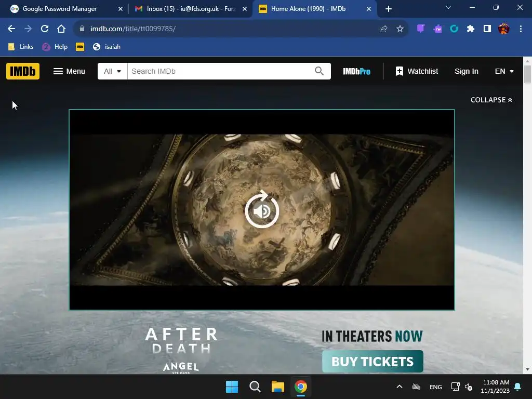The width and height of the screenshot is (532, 399).
Task: Select the Home Alone (1990) - IMDb tab
Action: 314,9
